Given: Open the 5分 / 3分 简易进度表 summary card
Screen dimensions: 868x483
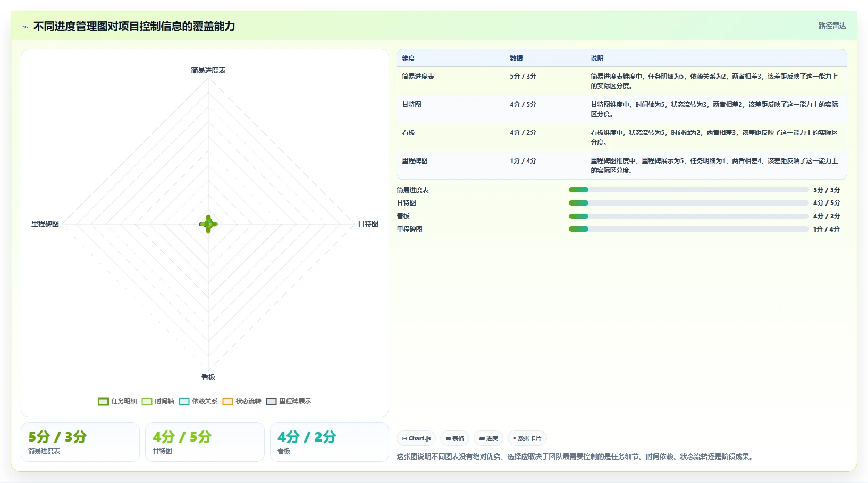Looking at the screenshot, I should (80, 442).
